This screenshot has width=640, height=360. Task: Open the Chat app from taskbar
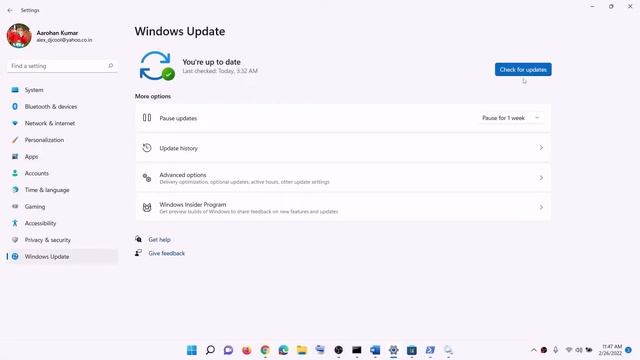tap(228, 350)
